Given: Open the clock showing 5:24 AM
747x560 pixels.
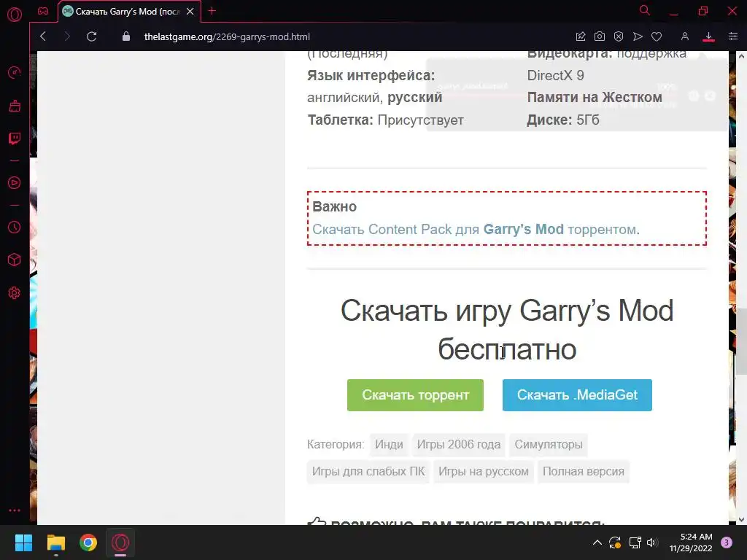Looking at the screenshot, I should [x=691, y=542].
